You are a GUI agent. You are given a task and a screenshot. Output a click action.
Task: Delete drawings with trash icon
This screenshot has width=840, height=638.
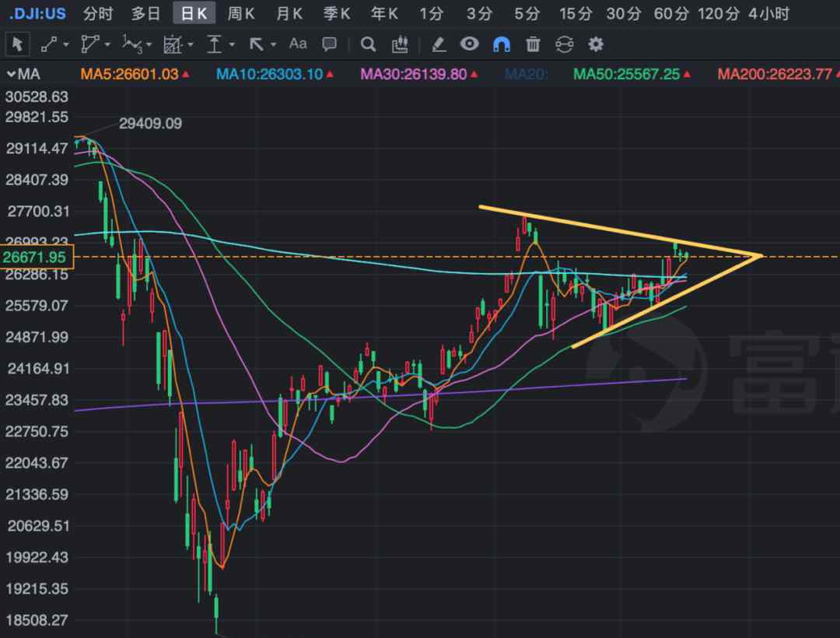click(x=533, y=44)
